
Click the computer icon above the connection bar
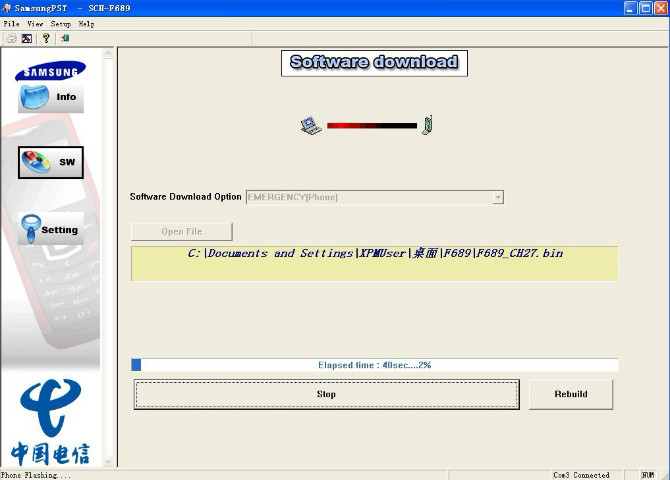pos(311,125)
